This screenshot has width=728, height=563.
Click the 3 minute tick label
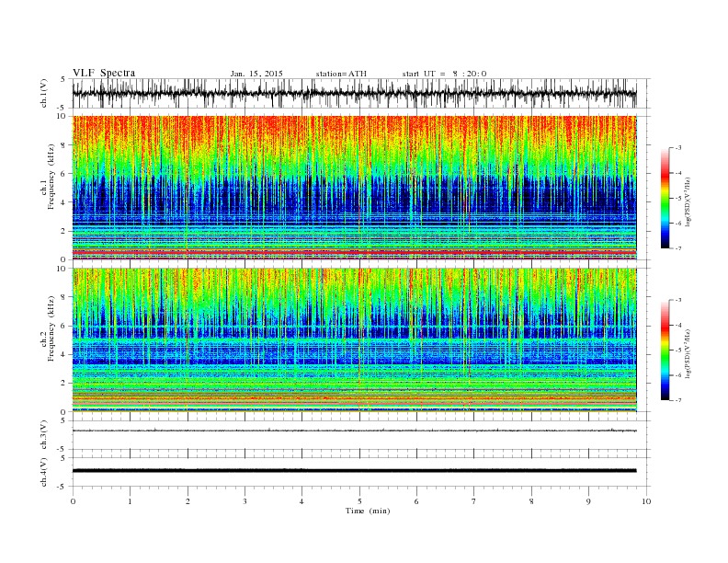click(x=245, y=501)
